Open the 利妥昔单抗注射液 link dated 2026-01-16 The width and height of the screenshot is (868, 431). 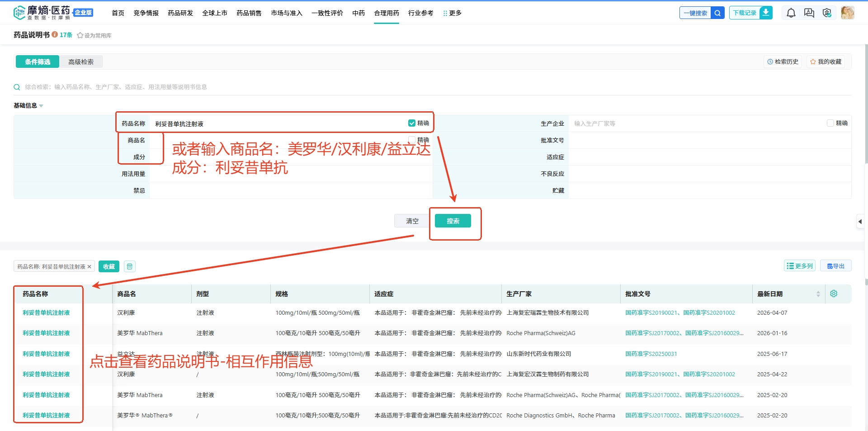tap(46, 333)
